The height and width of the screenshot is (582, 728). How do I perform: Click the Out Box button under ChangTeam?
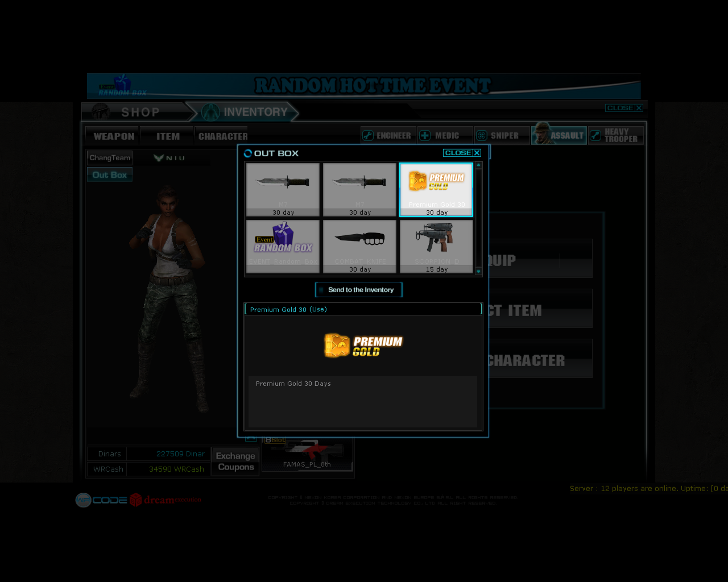click(x=110, y=174)
